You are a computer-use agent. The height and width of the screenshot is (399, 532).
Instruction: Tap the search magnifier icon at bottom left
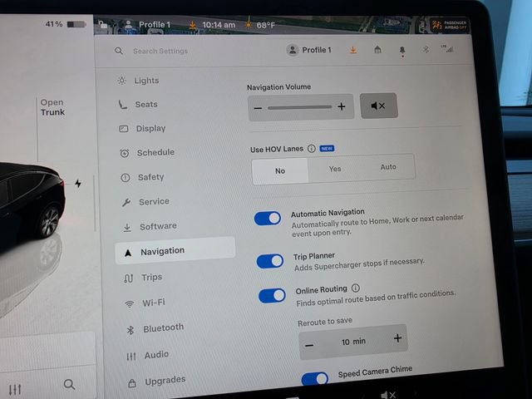[x=69, y=384]
